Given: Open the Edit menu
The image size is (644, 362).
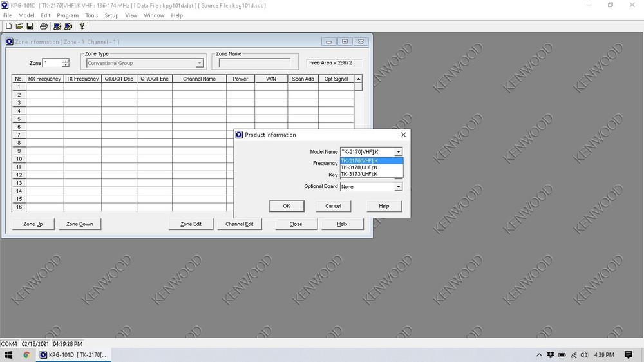Looking at the screenshot, I should 46,15.
